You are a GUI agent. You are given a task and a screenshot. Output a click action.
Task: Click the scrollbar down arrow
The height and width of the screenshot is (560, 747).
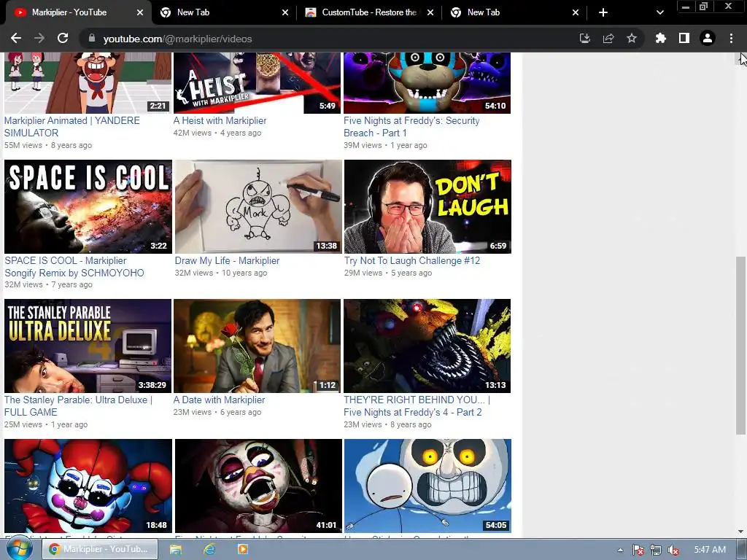(x=741, y=532)
